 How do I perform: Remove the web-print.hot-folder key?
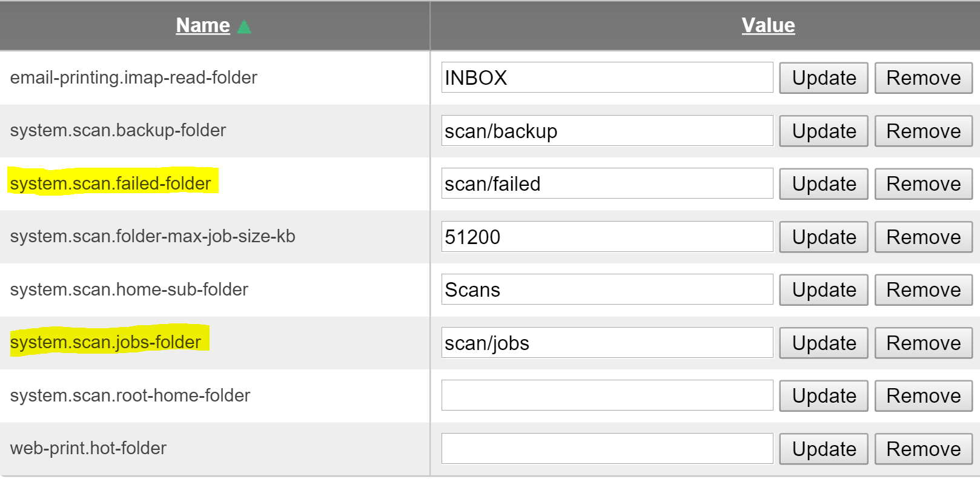pos(923,449)
